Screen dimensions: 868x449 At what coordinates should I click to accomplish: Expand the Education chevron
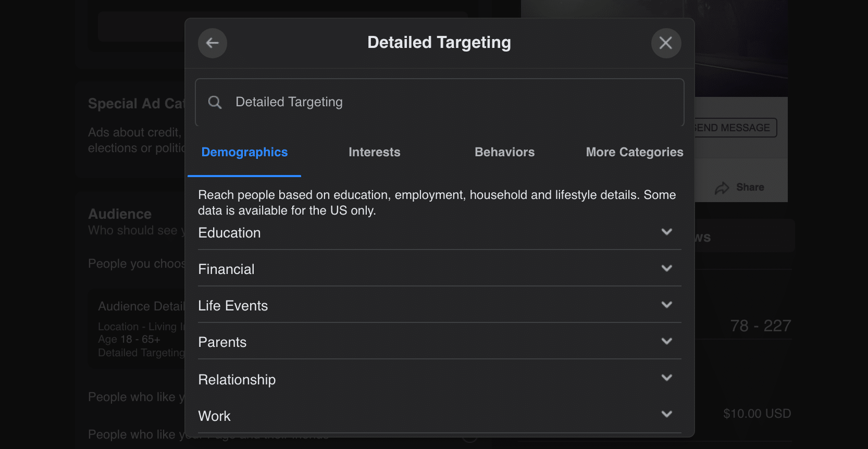click(666, 232)
